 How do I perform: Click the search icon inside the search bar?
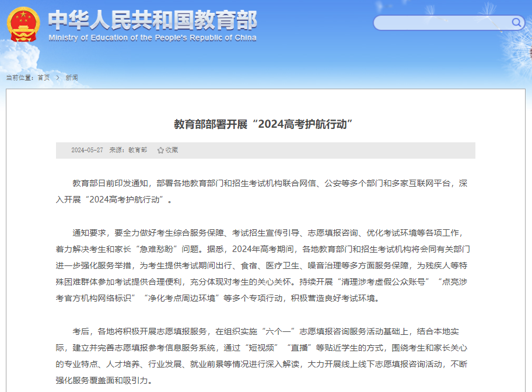click(x=516, y=23)
